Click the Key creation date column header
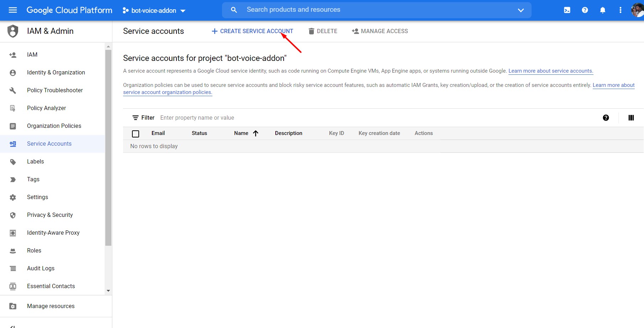Screen dimensions: 644x328 coord(379,133)
